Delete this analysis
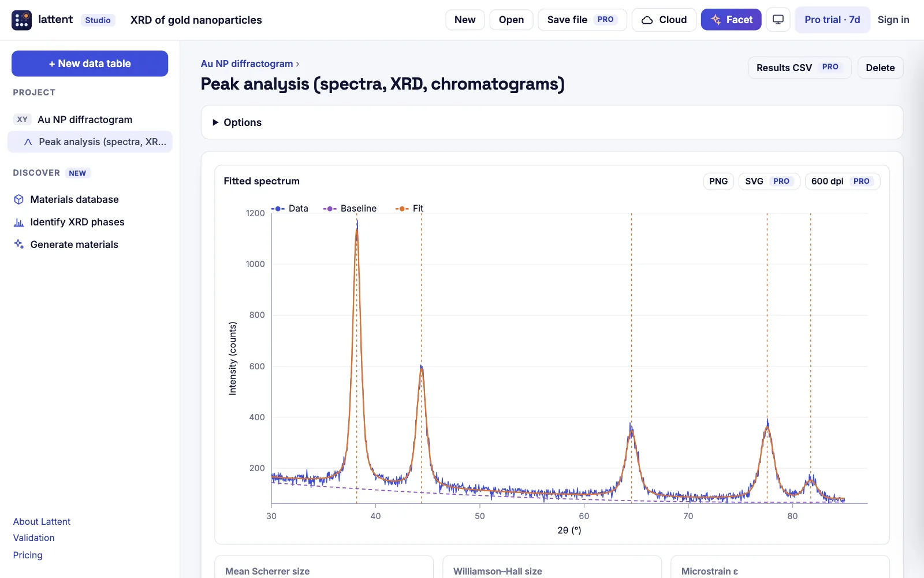Viewport: 924px width, 578px height. [x=880, y=68]
